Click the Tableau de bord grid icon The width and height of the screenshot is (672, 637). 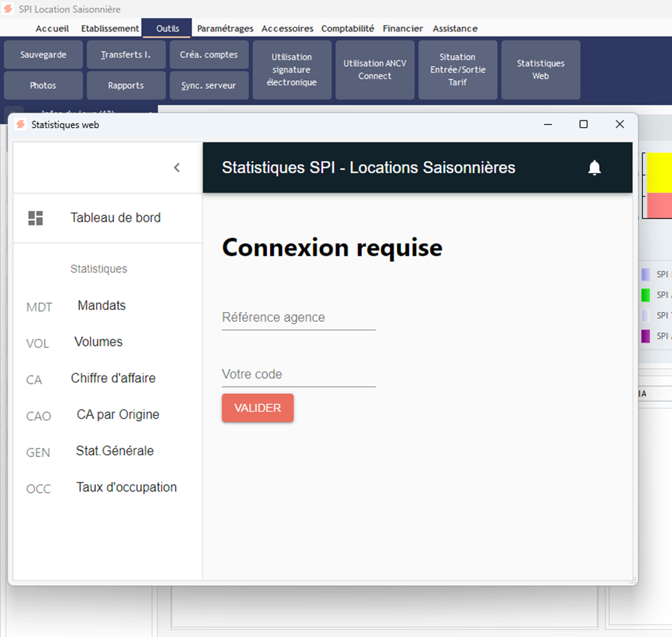36,218
